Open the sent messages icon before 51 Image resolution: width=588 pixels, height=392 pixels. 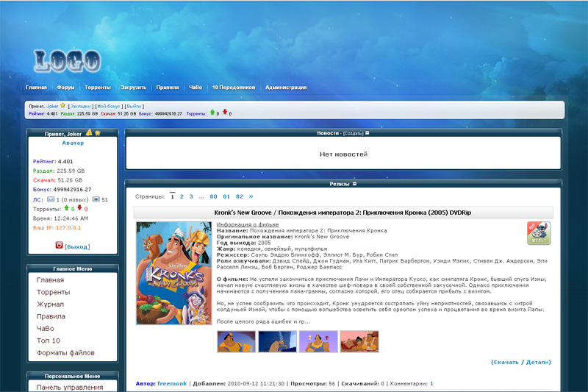tap(96, 199)
